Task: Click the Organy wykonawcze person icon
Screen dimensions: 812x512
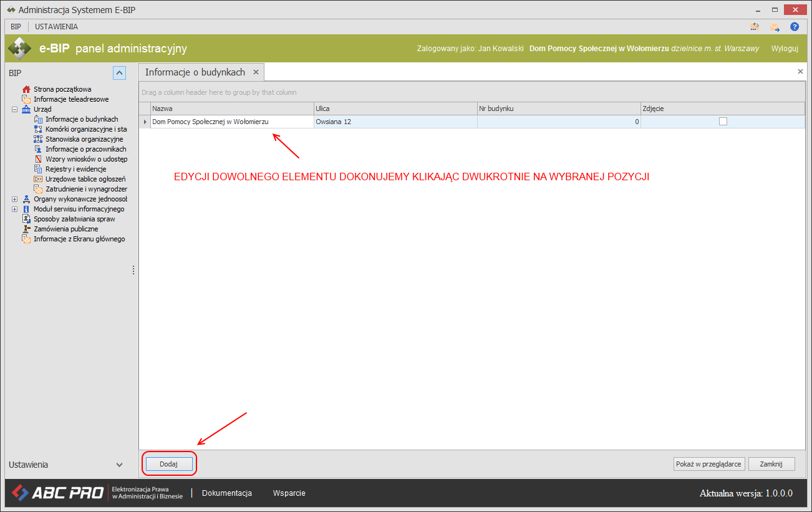Action: pyautogui.click(x=26, y=199)
